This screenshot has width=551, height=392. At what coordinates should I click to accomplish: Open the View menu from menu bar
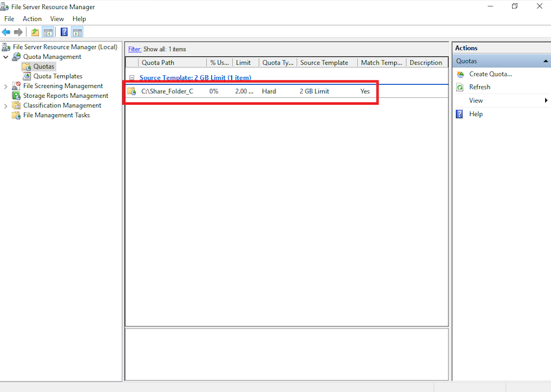[57, 18]
